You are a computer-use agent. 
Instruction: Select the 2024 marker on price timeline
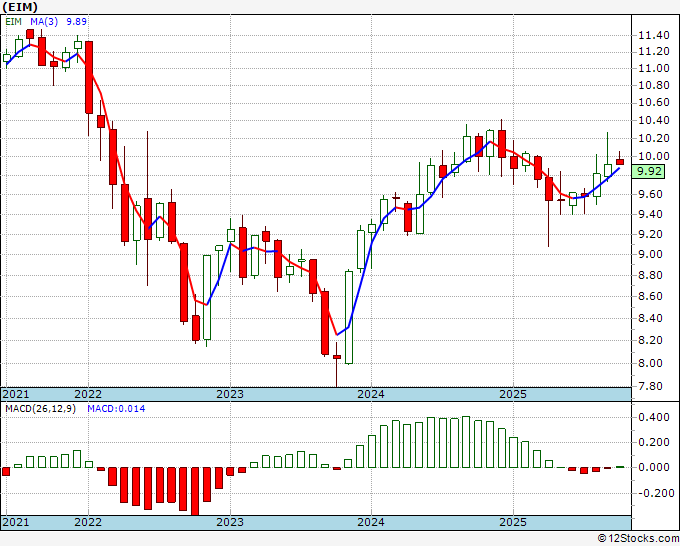point(371,394)
